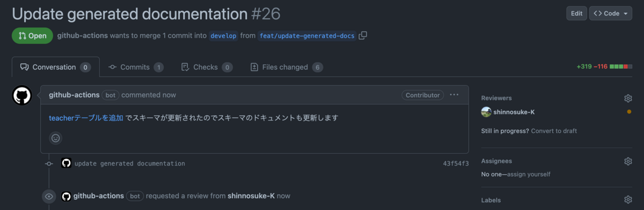Open Reviewers settings gear
This screenshot has height=210, width=644.
[x=628, y=99]
